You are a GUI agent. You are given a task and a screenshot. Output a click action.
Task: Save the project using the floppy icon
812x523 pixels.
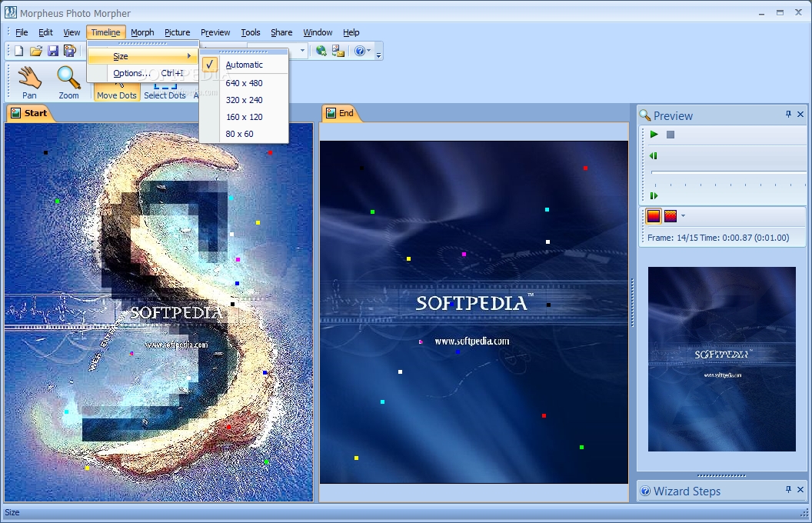click(53, 51)
